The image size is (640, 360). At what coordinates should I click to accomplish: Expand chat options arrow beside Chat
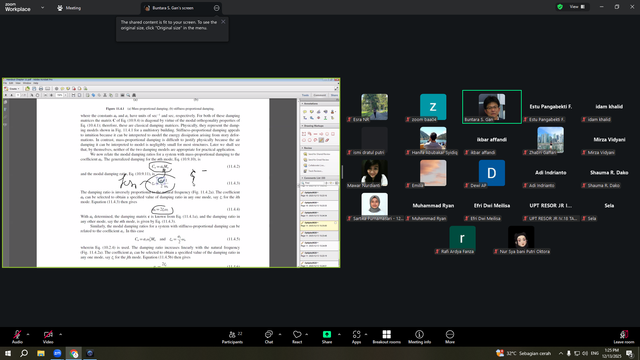(280, 334)
